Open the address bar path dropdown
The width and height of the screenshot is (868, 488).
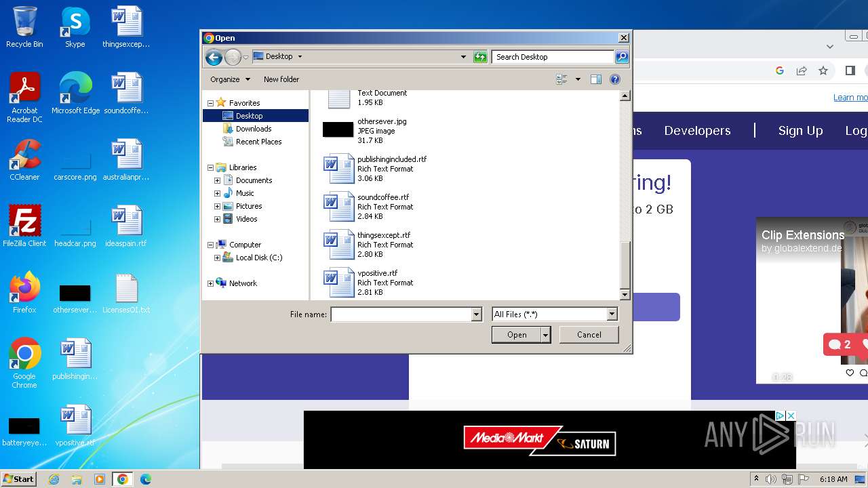463,57
